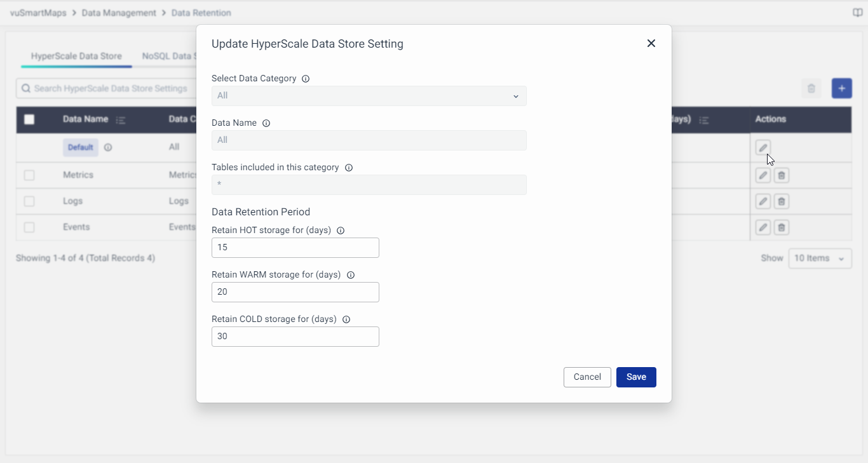Tick the Logs row checkbox
Image resolution: width=868 pixels, height=463 pixels.
coord(29,201)
